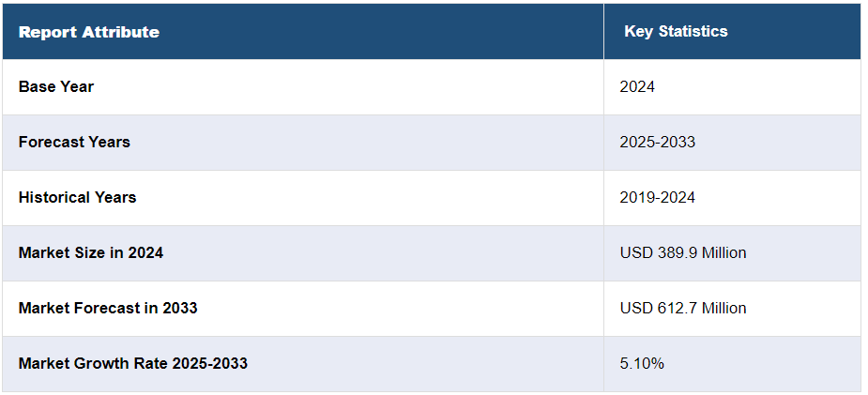This screenshot has height=395, width=868.
Task: Click 'Million' in the 2024 market size value
Action: (722, 252)
